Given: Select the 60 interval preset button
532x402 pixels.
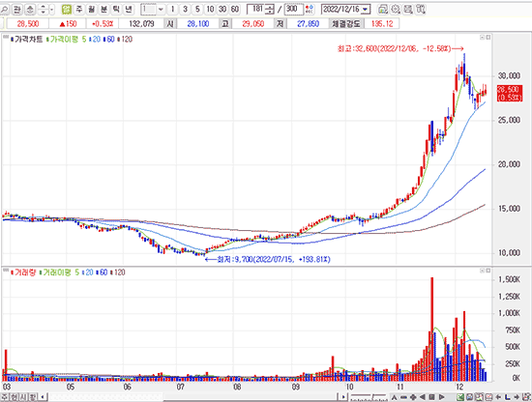Looking at the screenshot, I should coord(235,9).
